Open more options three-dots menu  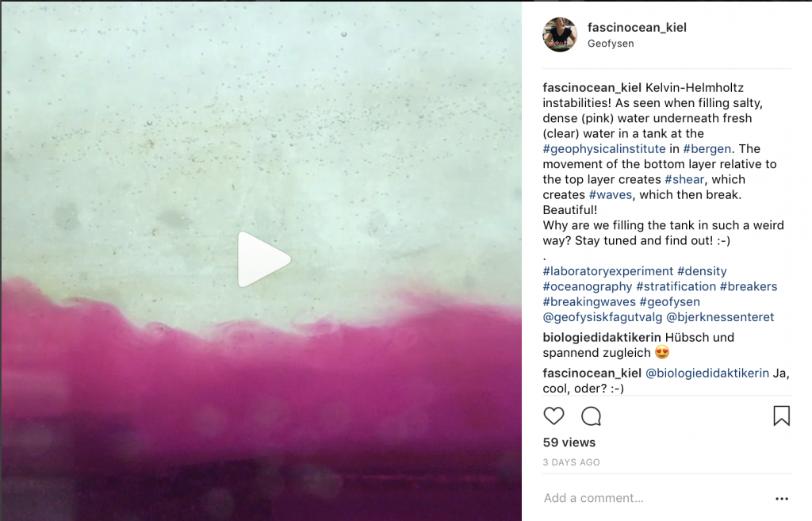tap(781, 499)
